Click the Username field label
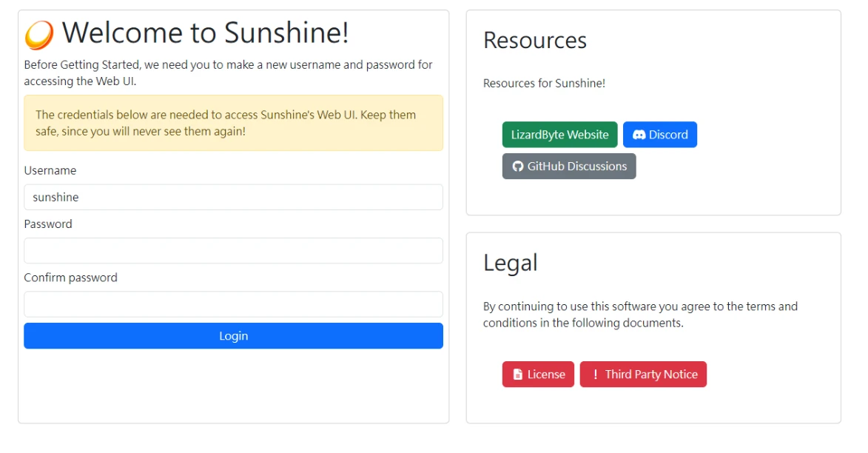Screen dimensions: 868x453 [50, 171]
